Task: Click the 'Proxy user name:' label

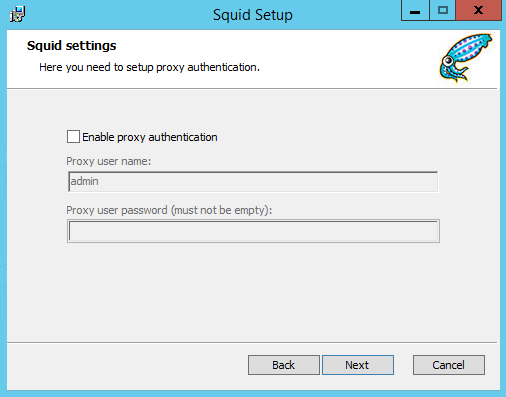Action: tap(109, 161)
